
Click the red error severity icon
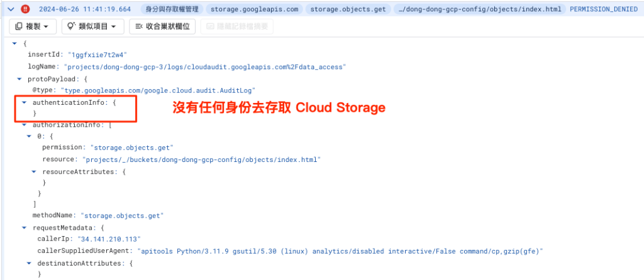tap(24, 9)
